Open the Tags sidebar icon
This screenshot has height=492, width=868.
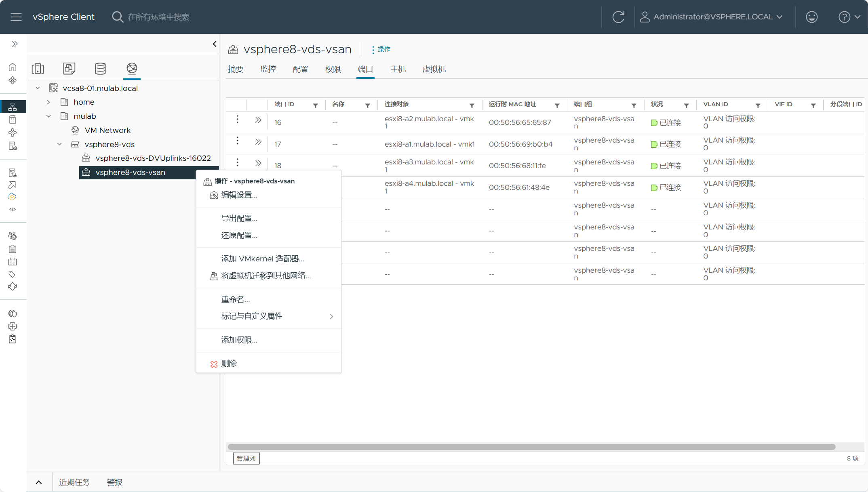[13, 274]
